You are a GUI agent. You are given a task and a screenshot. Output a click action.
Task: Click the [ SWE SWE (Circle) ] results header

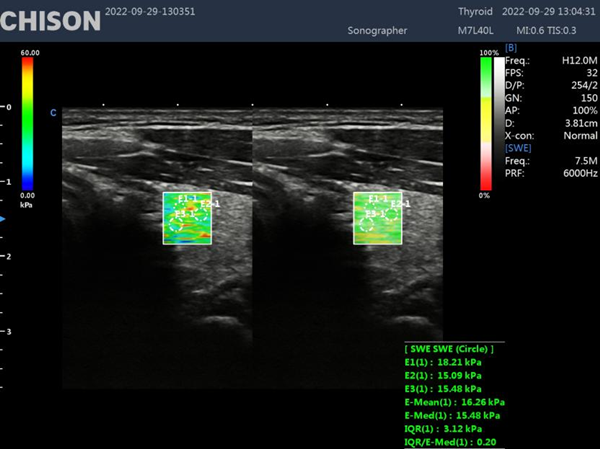click(449, 349)
